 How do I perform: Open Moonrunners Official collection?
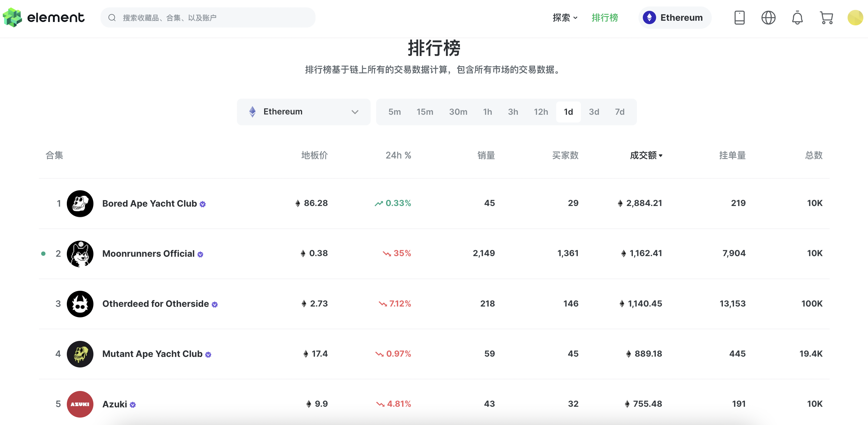point(148,254)
